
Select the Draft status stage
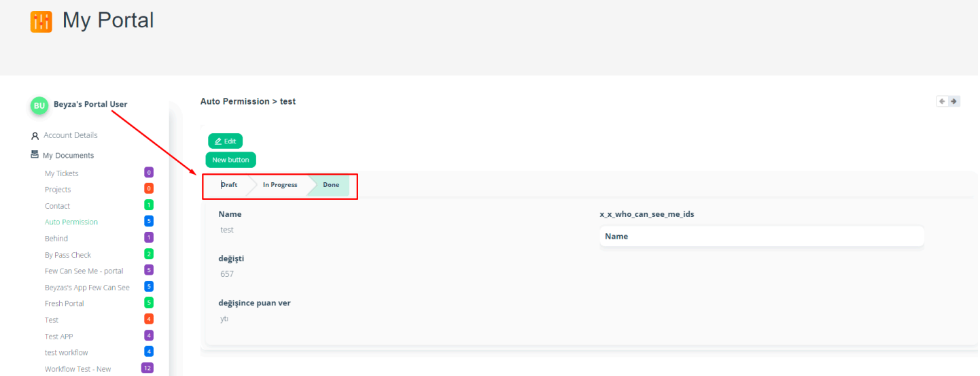click(x=228, y=185)
